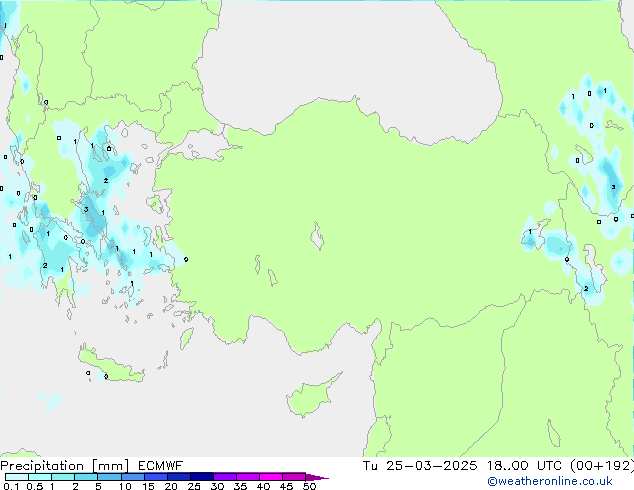Viewport: 634px width, 490px height.
Task: Click the legend value '40'
Action: [263, 486]
